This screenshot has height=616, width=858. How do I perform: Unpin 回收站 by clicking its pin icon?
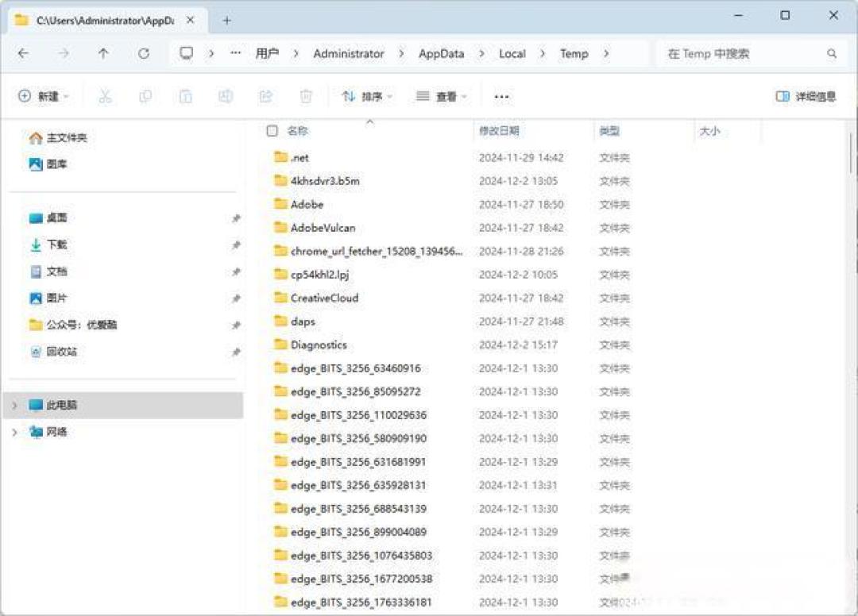point(236,352)
